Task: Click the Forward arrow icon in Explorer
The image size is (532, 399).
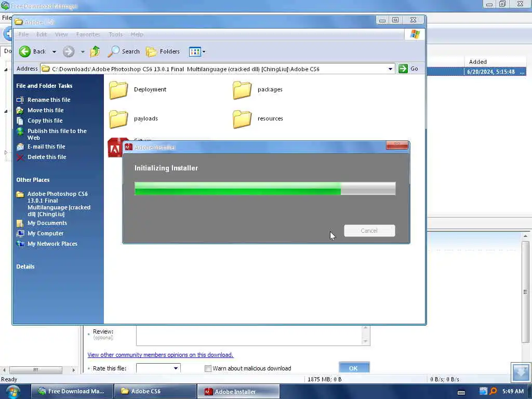Action: pos(69,51)
